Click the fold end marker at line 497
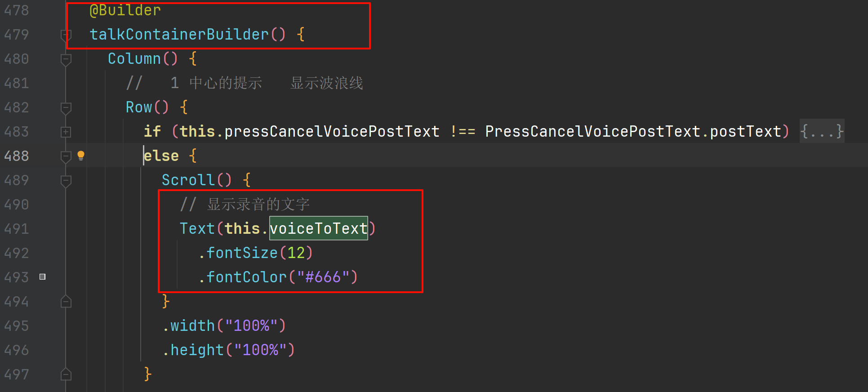Image resolution: width=868 pixels, height=392 pixels. pos(66,374)
